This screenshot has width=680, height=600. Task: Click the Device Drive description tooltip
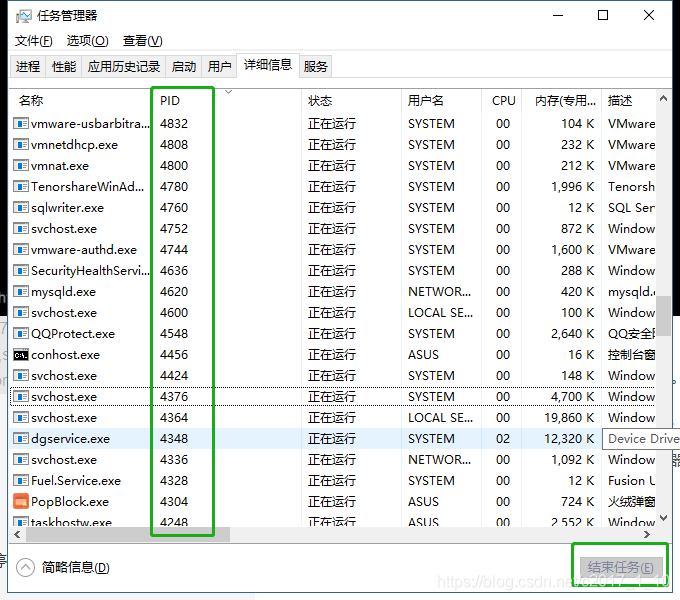(x=641, y=439)
